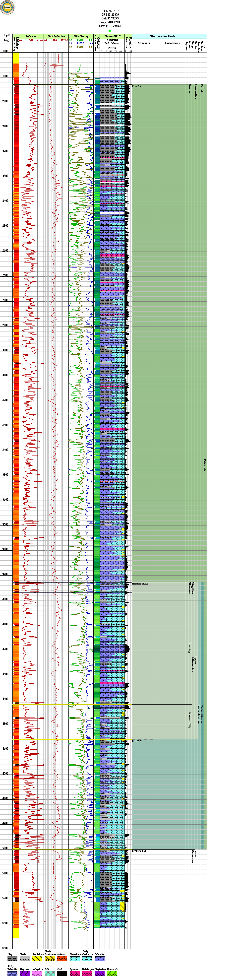This screenshot has height=980, width=244.
Task: Click the 'Paleozoic' era label
Action: (204, 465)
